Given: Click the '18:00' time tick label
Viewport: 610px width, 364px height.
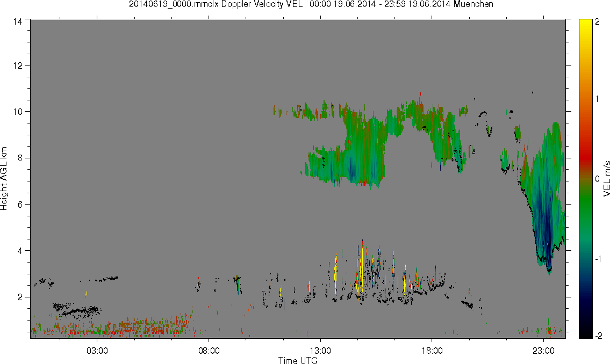Looking at the screenshot, I should pyautogui.click(x=432, y=351).
